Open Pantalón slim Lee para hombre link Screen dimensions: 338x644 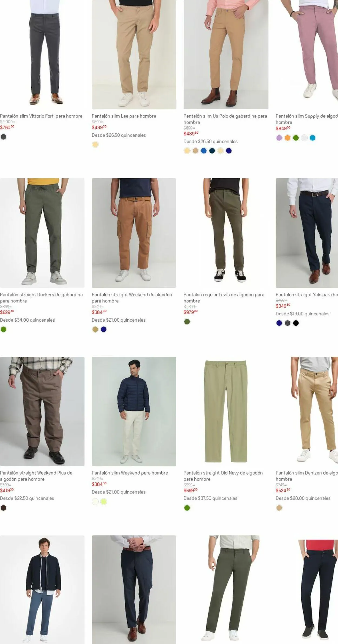[124, 116]
